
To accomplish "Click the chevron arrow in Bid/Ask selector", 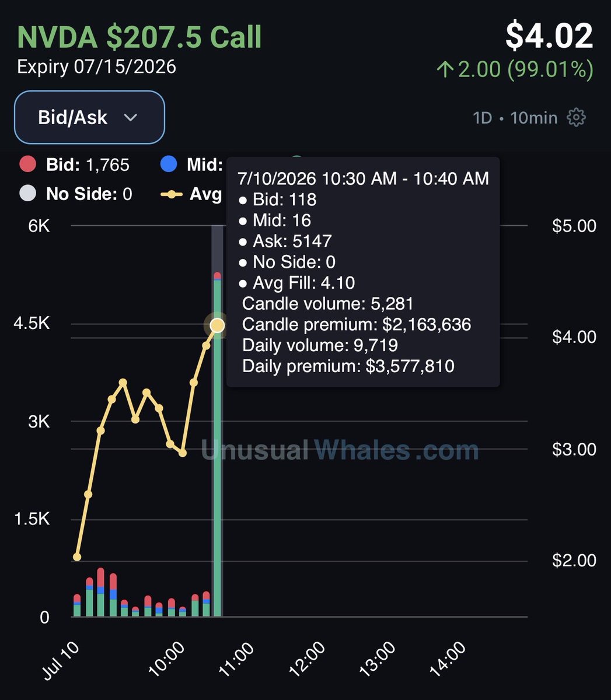I will [x=131, y=118].
